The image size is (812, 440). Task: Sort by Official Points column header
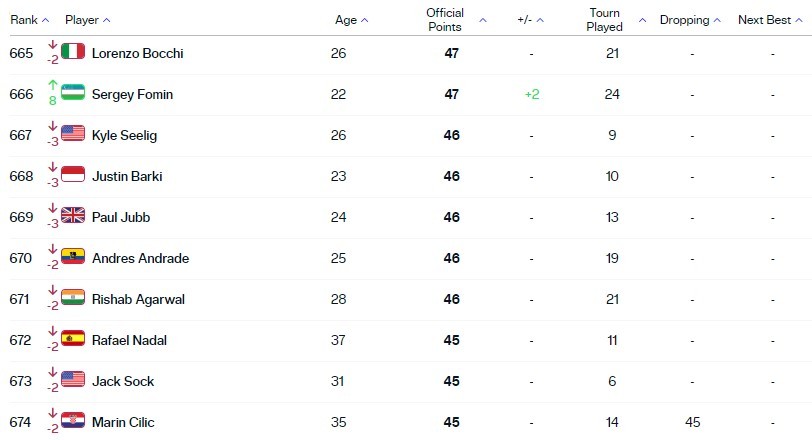point(445,20)
